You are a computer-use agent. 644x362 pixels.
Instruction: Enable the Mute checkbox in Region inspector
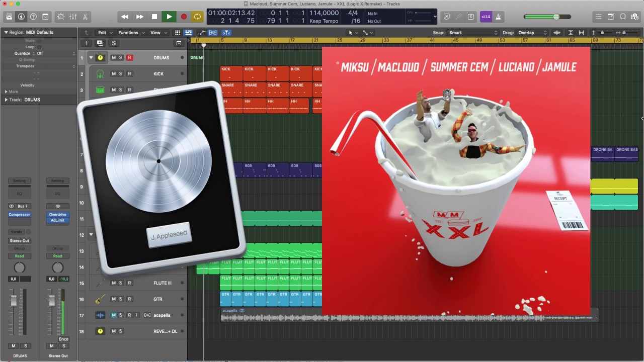tap(39, 41)
